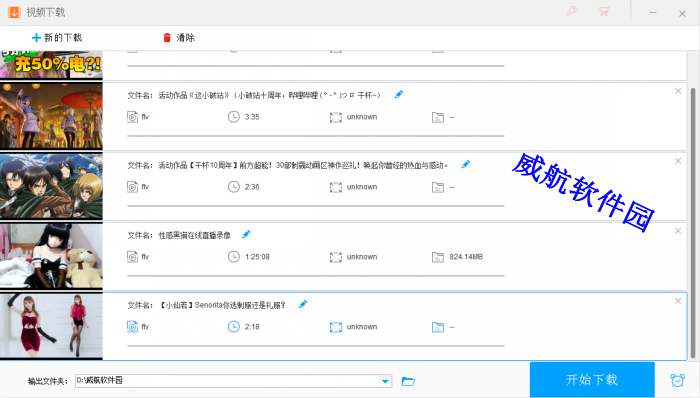Click the vertical scrollbar of download list
The width and height of the screenshot is (700, 398).
coord(693,223)
